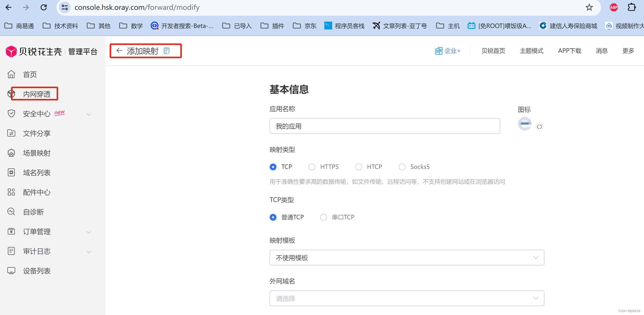Bookmark this page with star icon

589,7
